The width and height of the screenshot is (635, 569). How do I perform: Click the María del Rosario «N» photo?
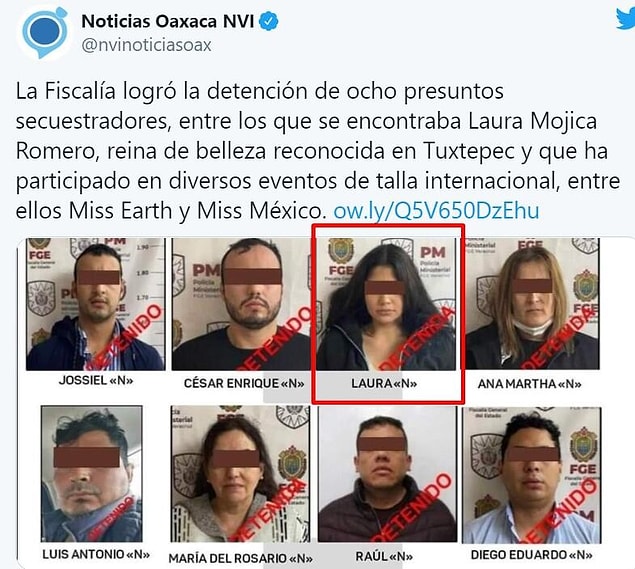pos(240,474)
